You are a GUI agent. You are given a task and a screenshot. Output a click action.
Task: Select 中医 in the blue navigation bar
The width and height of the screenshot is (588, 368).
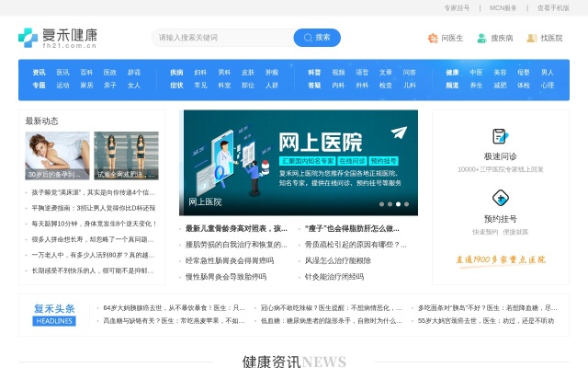tap(476, 72)
